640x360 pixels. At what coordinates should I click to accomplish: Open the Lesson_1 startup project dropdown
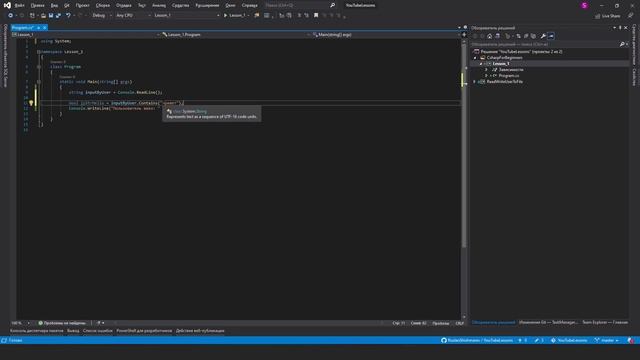tap(187, 16)
